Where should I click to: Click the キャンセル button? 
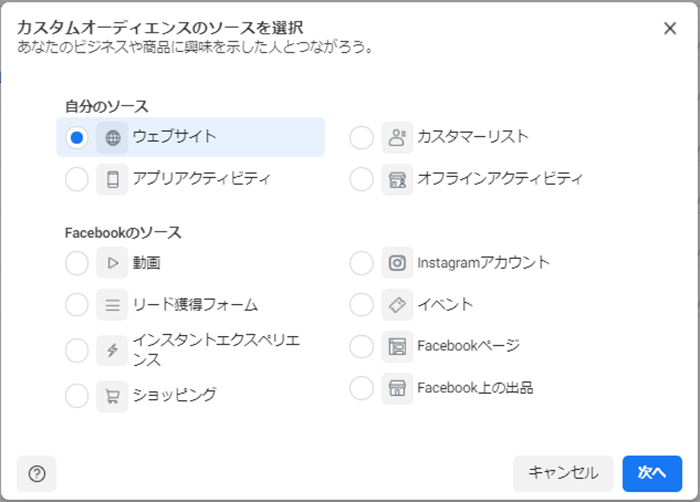[563, 473]
